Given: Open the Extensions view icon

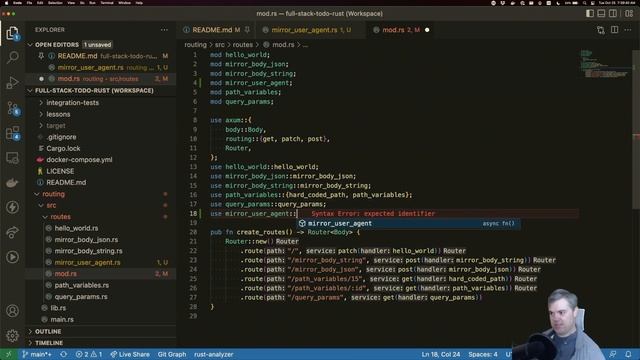Looking at the screenshot, I should tap(13, 133).
